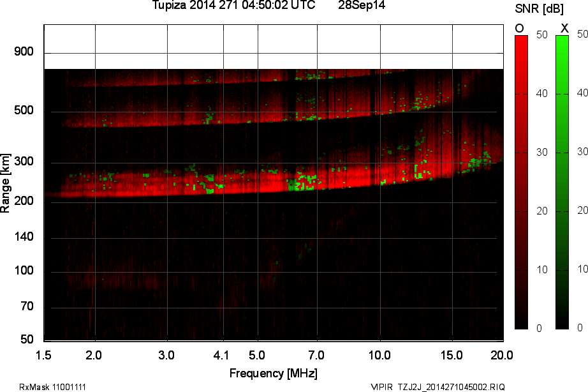Click the green X-mode echo cluster beyond 15 MHz
The image size is (588, 392).
[x=478, y=162]
